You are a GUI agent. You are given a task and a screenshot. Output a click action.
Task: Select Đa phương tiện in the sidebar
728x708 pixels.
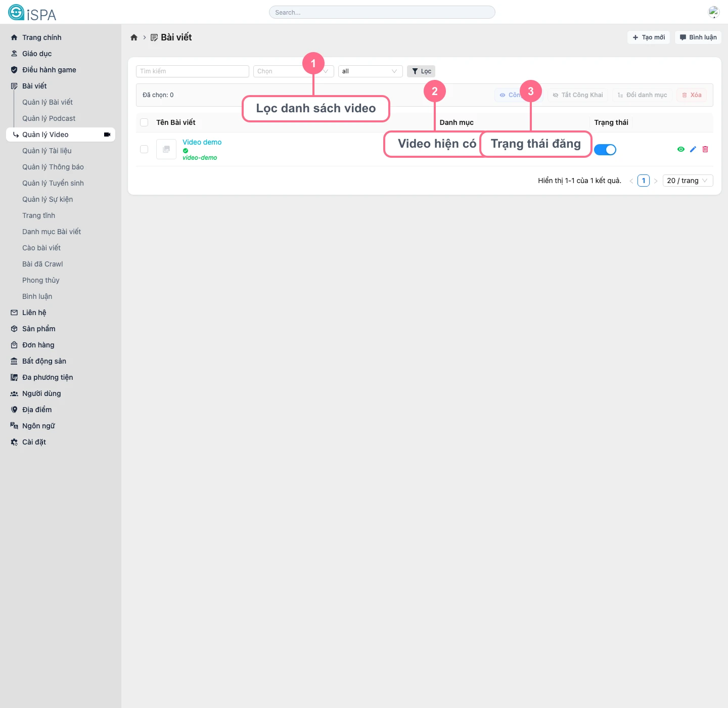(x=47, y=377)
